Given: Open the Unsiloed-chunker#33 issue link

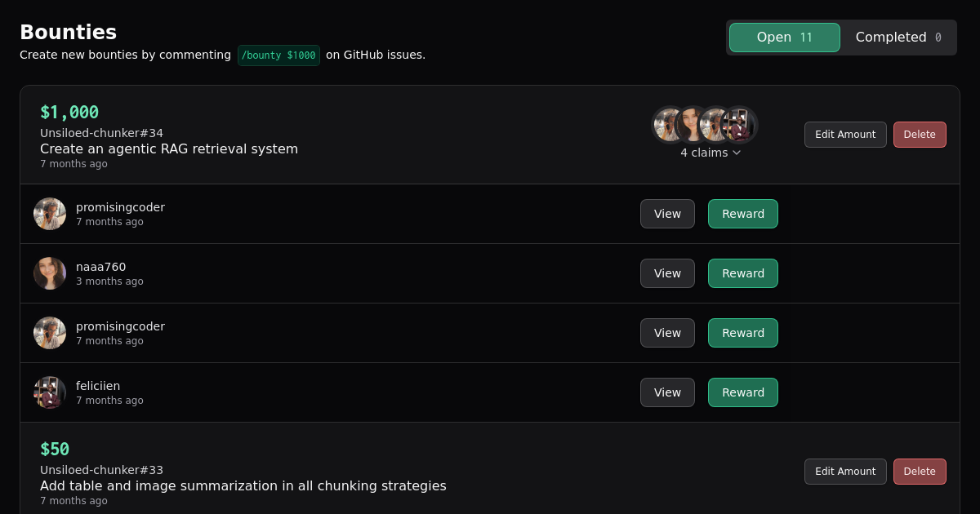Looking at the screenshot, I should pos(101,470).
